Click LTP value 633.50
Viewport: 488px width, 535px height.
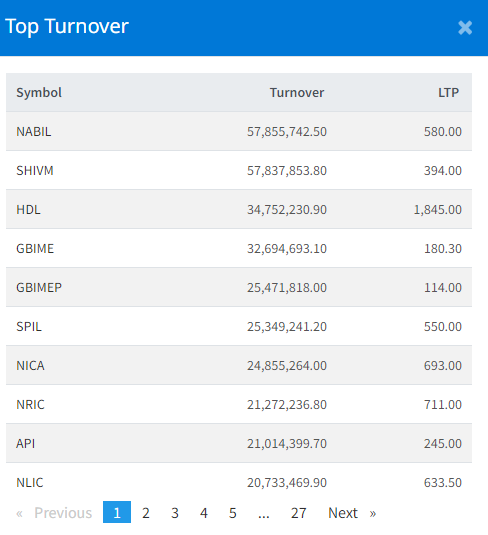443,482
